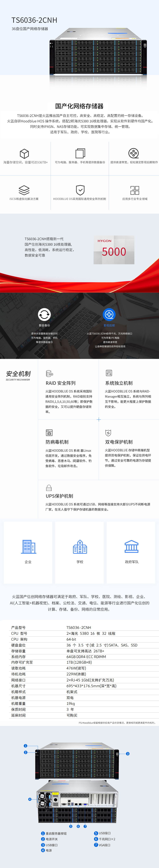Click the legend entry 电源开关

click(50, 839)
